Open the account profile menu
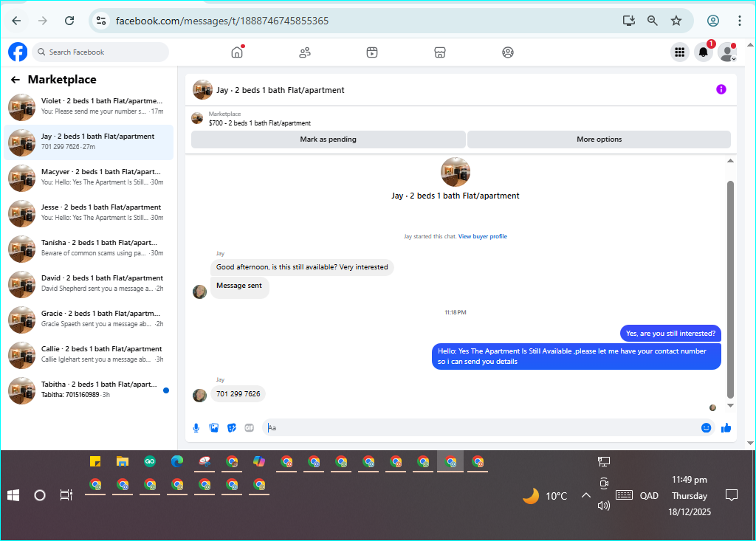This screenshot has height=541, width=756. 726,52
